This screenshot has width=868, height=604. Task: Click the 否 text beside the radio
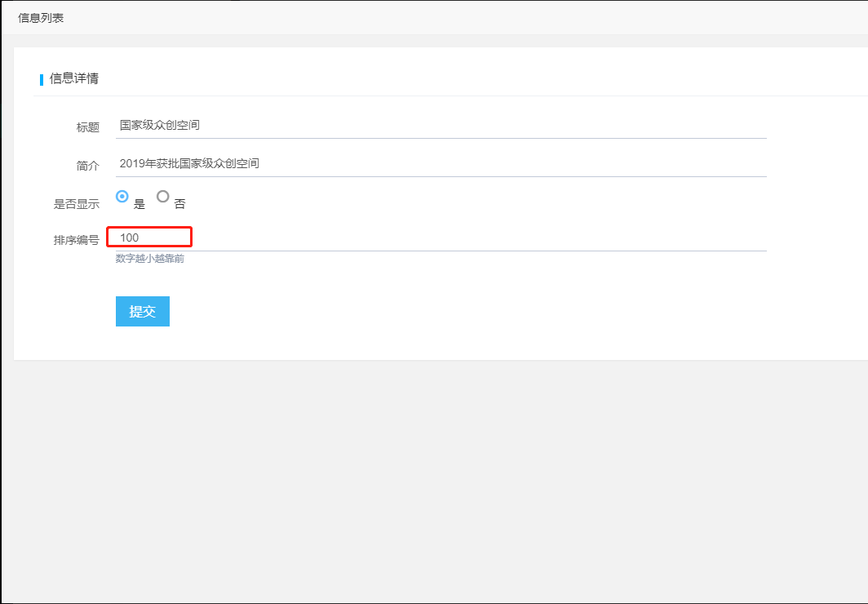179,204
